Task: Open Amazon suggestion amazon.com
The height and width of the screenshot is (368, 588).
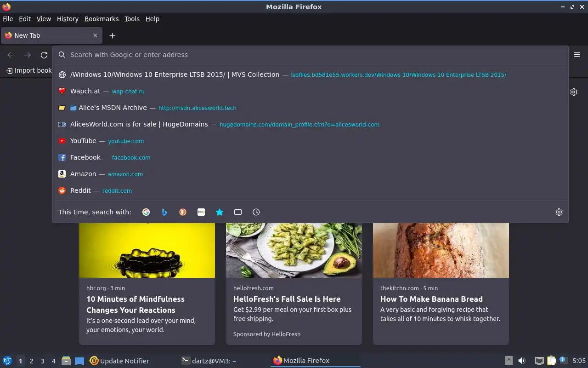Action: pyautogui.click(x=311, y=174)
